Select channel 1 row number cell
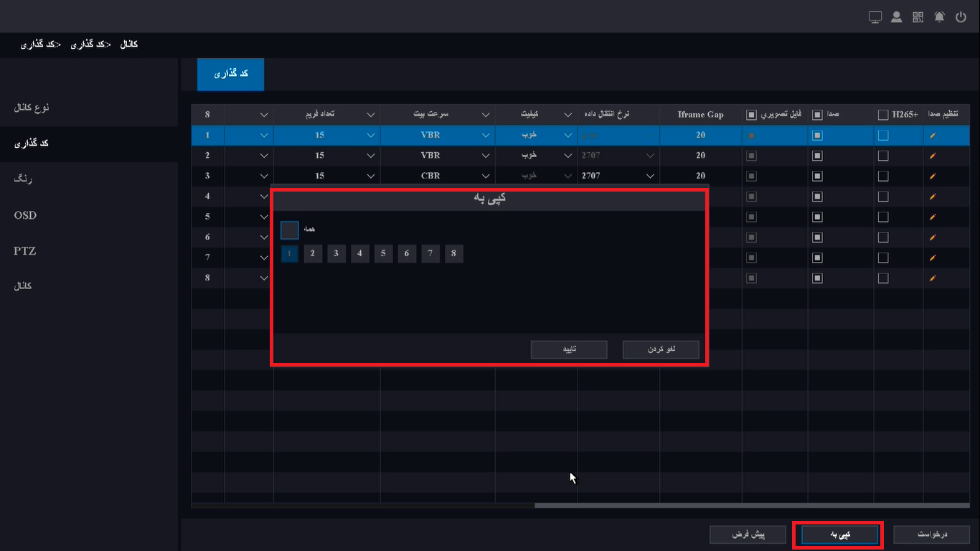Image resolution: width=980 pixels, height=551 pixels. tap(207, 135)
